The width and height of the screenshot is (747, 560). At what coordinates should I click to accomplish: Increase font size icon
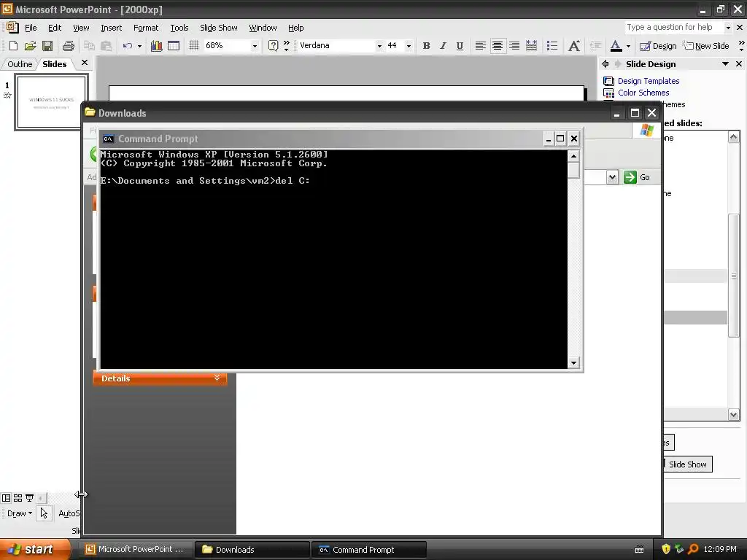(574, 46)
